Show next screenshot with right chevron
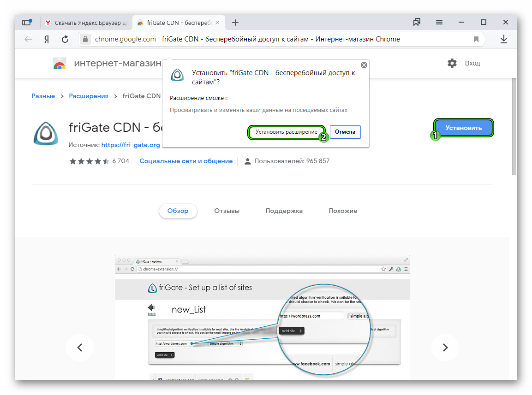The height and width of the screenshot is (395, 532). [445, 347]
